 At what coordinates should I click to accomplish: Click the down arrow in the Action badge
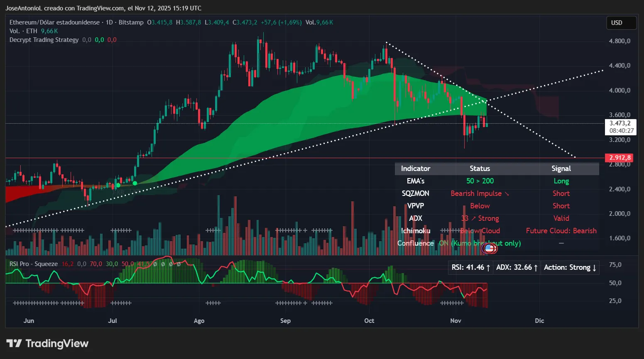click(595, 267)
